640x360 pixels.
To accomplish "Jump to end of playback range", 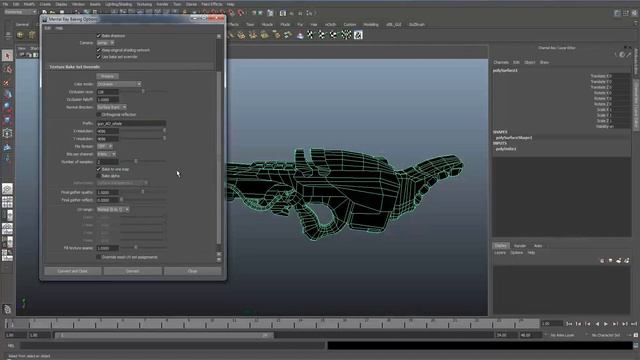I will (633, 324).
